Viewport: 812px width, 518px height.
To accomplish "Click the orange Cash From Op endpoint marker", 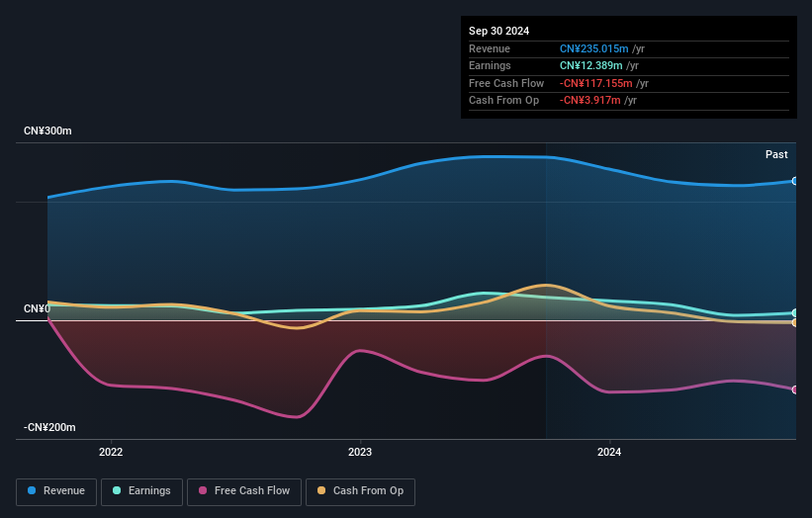I will pos(795,323).
